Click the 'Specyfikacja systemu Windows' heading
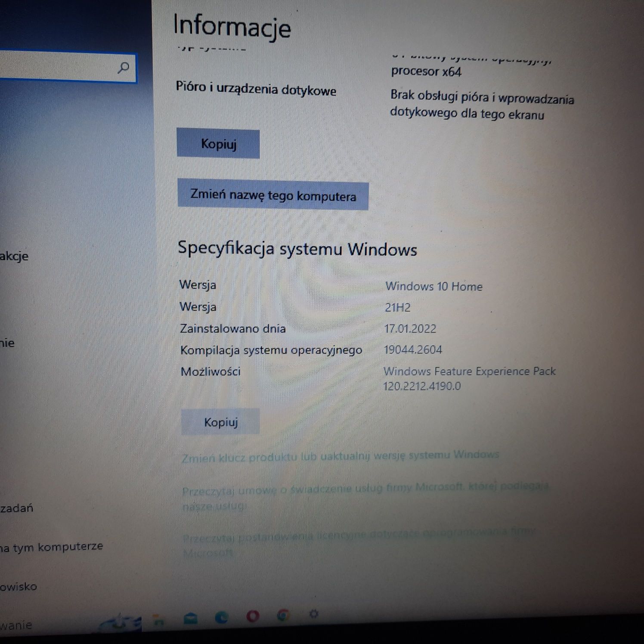This screenshot has width=644, height=644. point(297,249)
